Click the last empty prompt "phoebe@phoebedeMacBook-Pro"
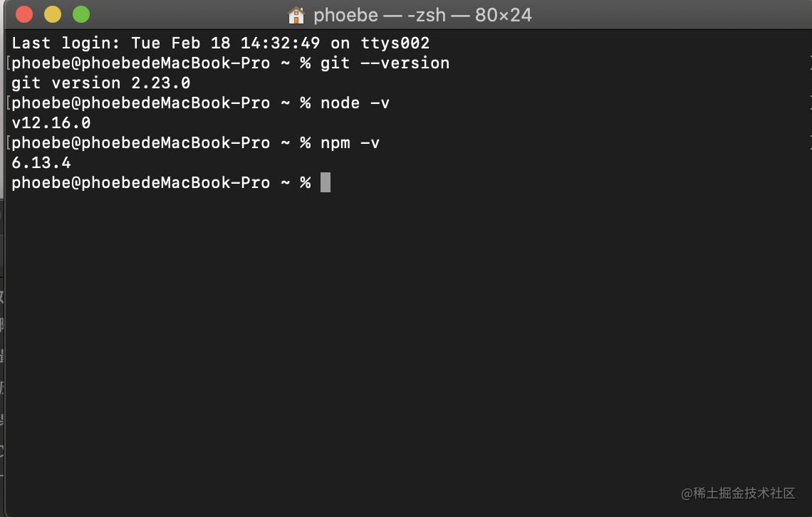Viewport: 812px width, 517px height. (x=141, y=183)
